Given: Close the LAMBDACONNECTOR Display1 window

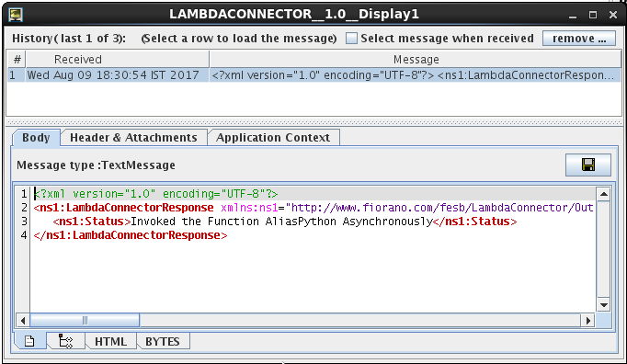Looking at the screenshot, I should point(613,16).
